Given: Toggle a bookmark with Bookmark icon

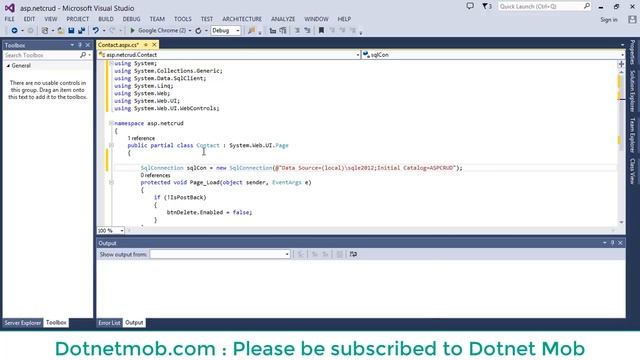Looking at the screenshot, I should (x=321, y=31).
